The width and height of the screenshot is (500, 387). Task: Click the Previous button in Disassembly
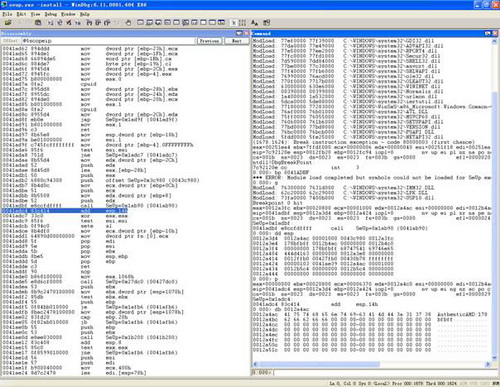[209, 41]
